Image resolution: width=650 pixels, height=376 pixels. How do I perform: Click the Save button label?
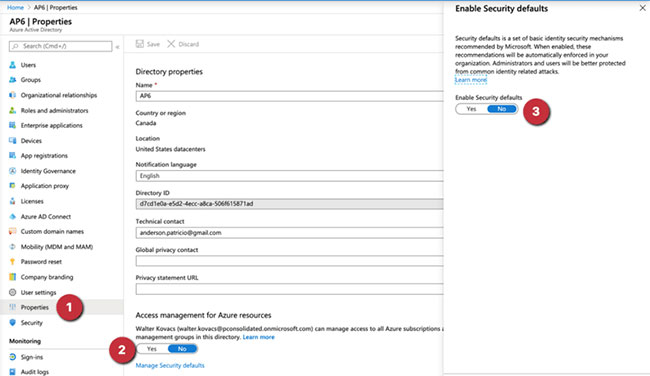[153, 44]
